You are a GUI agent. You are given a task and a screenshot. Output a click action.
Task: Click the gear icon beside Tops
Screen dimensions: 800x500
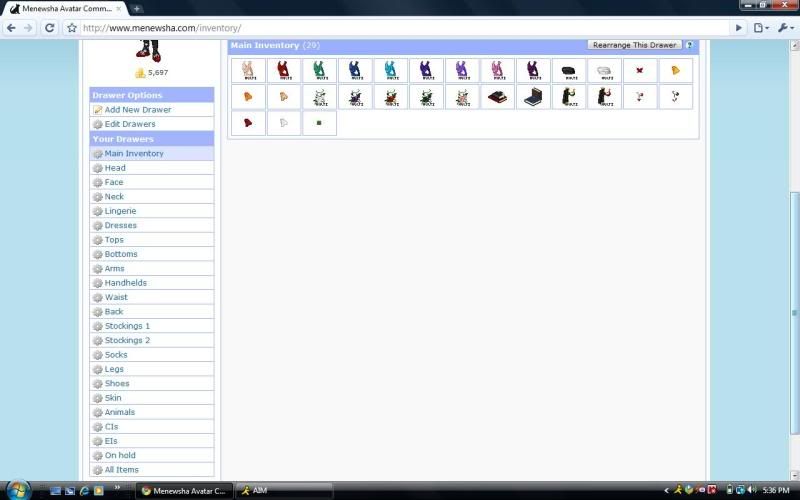(x=97, y=240)
